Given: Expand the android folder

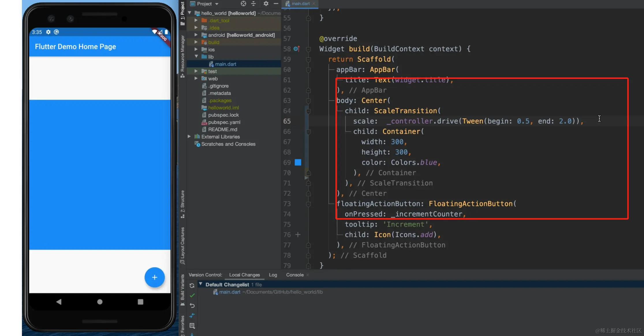Looking at the screenshot, I should 196,35.
